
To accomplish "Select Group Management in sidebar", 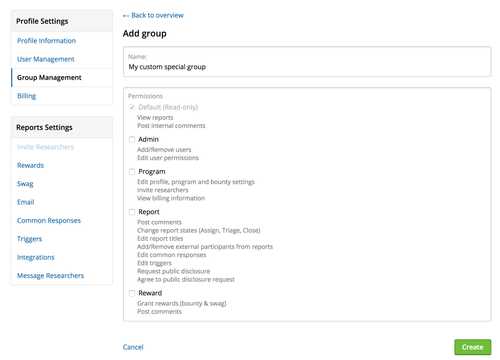I will tap(49, 78).
